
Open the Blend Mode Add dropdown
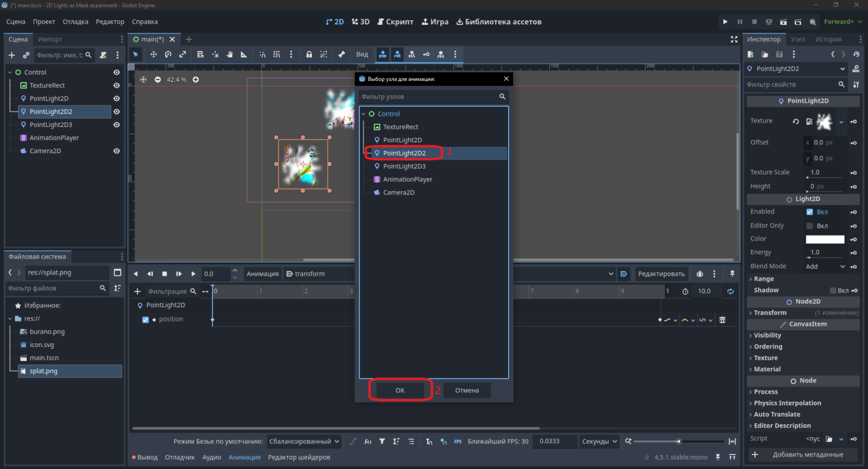pos(825,266)
